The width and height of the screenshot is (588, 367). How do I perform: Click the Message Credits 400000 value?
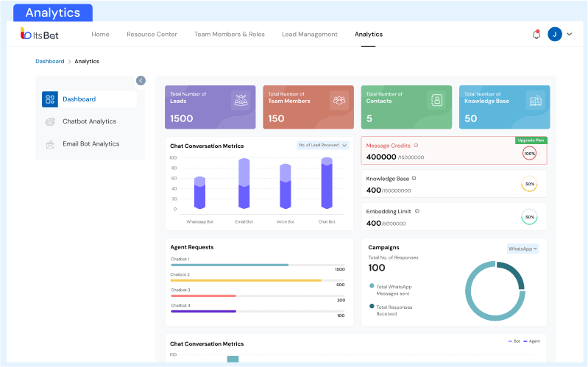pos(381,157)
